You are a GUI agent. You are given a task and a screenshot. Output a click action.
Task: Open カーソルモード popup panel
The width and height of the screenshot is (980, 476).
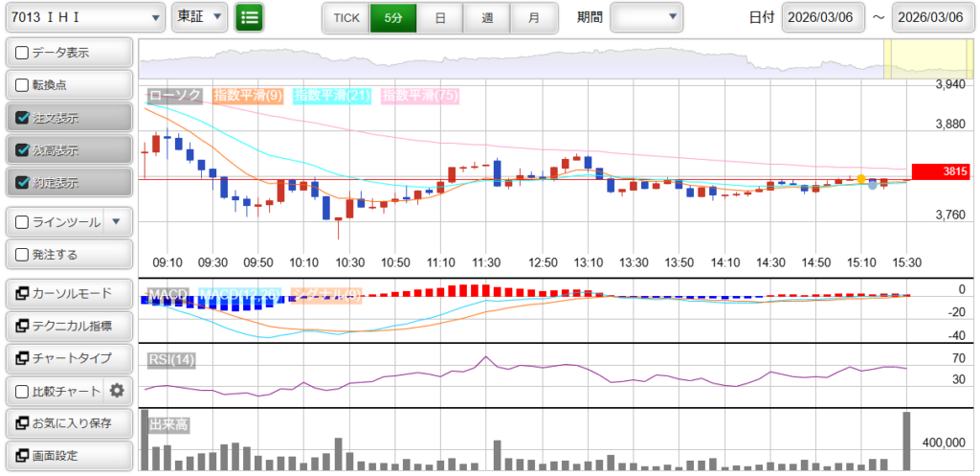pyautogui.click(x=68, y=293)
